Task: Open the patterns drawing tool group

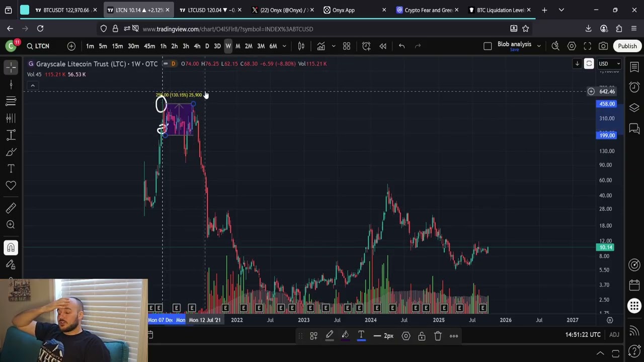Action: [11, 118]
